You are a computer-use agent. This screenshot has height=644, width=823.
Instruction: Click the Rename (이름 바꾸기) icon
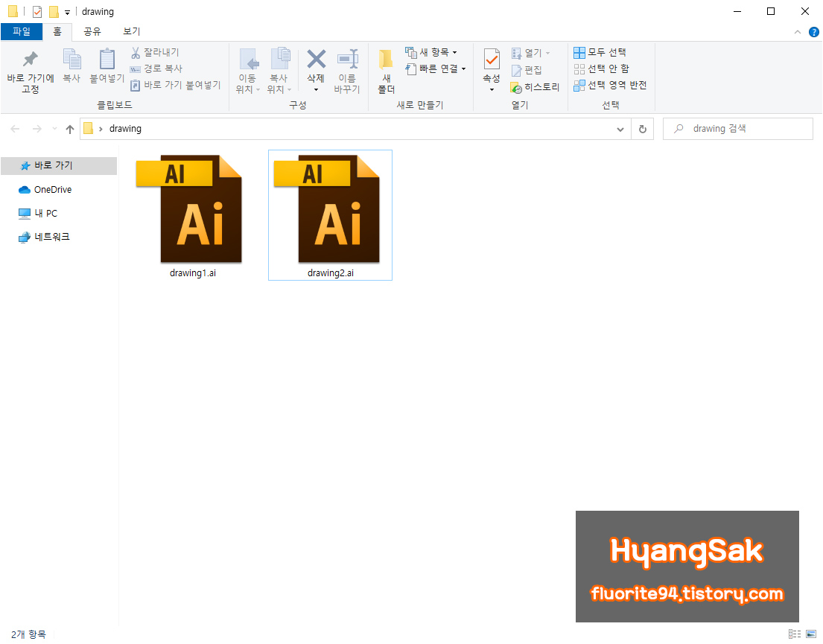point(347,59)
